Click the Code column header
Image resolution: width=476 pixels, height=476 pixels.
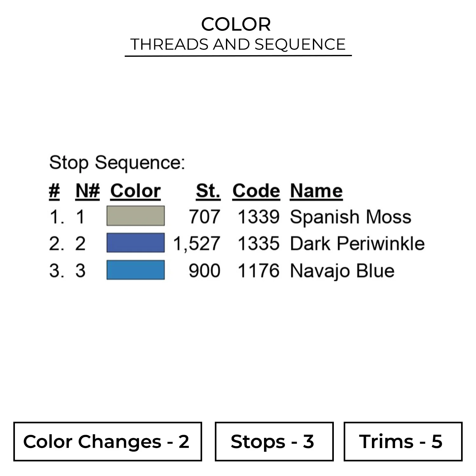[x=256, y=191]
